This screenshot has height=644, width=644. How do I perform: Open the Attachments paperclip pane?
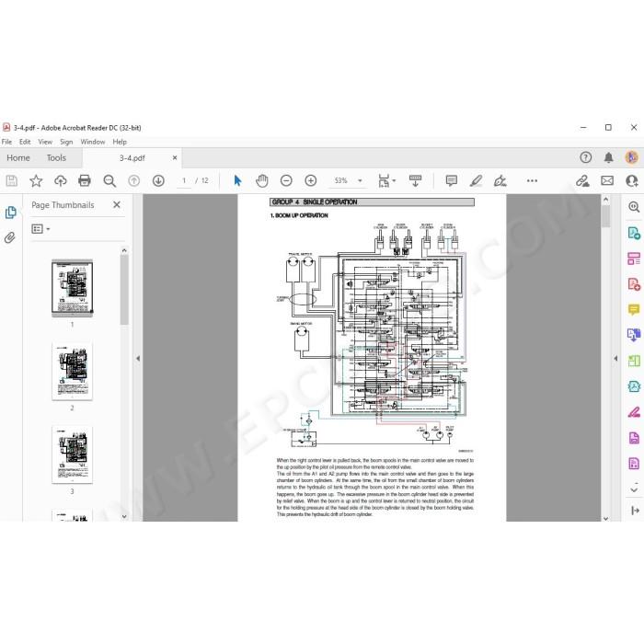[10, 237]
